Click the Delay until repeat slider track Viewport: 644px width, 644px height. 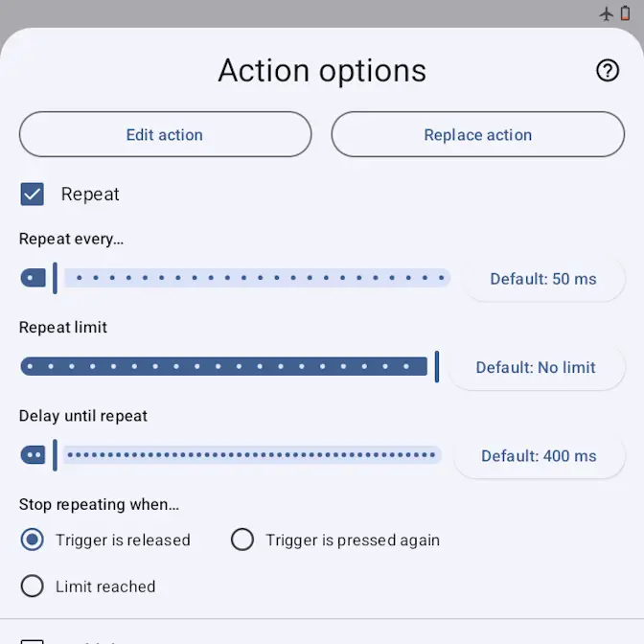[251, 455]
